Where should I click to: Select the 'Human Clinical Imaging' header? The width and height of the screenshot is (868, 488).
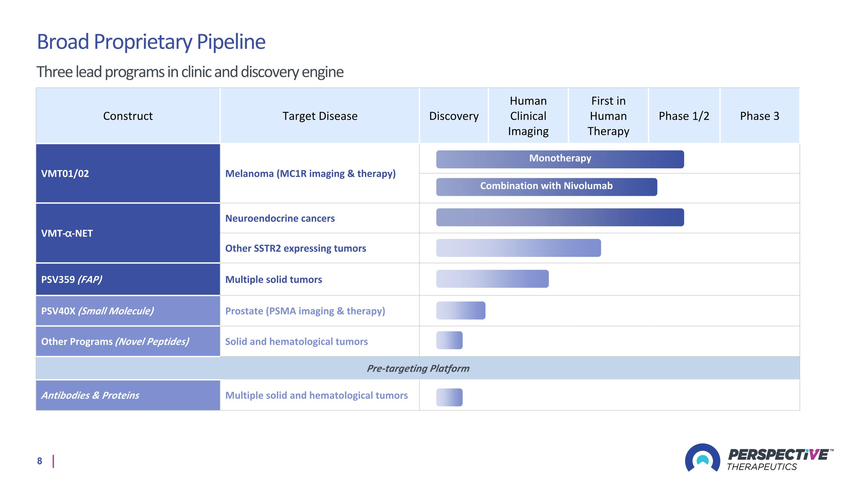coord(528,116)
